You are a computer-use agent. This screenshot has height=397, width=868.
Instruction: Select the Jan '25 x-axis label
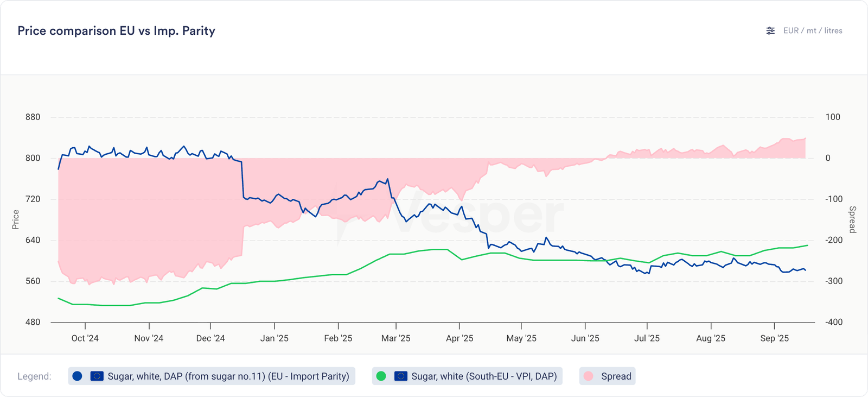(x=275, y=338)
